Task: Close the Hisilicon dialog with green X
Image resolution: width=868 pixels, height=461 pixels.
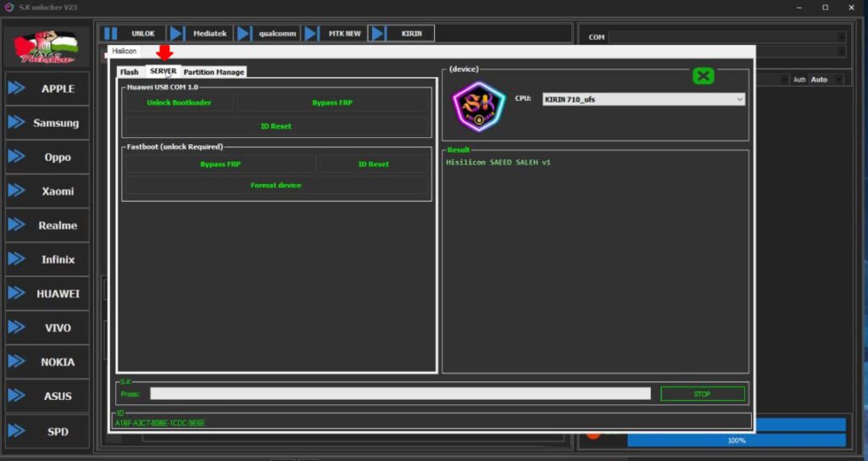Action: point(703,75)
